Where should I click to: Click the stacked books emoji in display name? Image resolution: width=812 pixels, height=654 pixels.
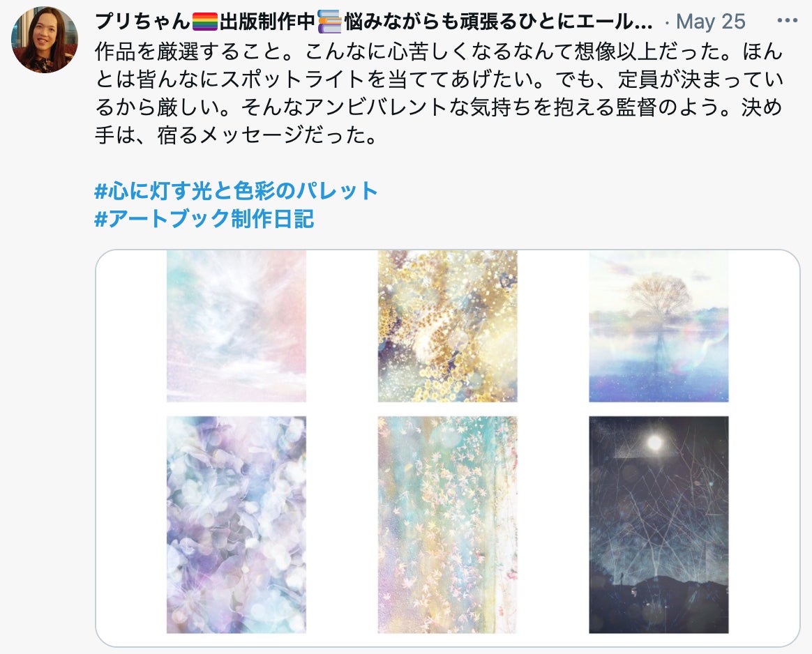pos(329,22)
